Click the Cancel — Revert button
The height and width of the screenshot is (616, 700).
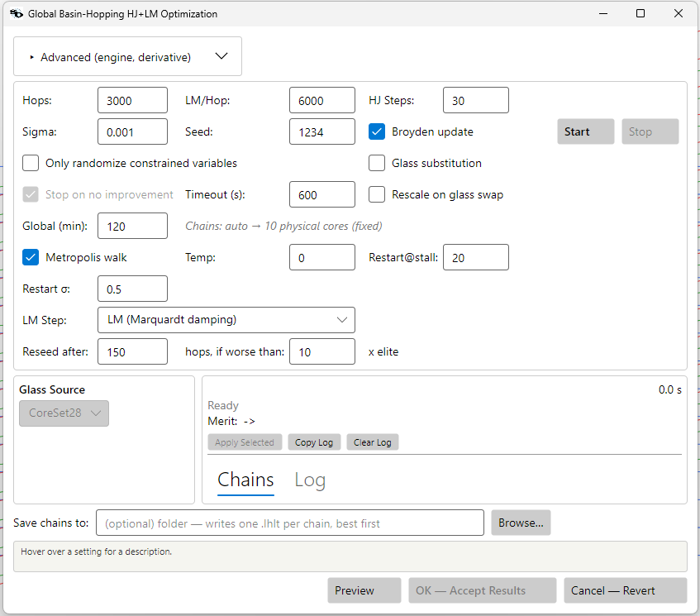[625, 590]
